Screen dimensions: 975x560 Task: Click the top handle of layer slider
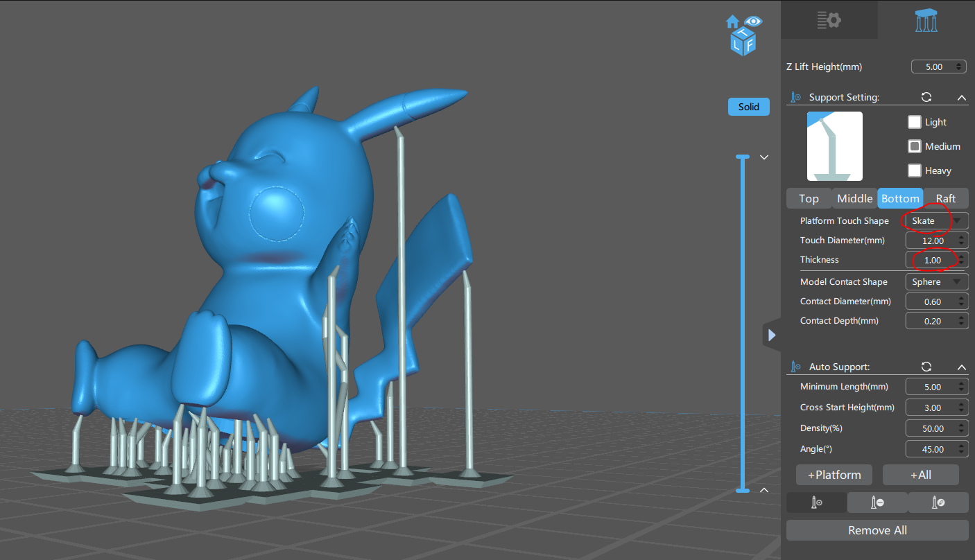(x=743, y=157)
